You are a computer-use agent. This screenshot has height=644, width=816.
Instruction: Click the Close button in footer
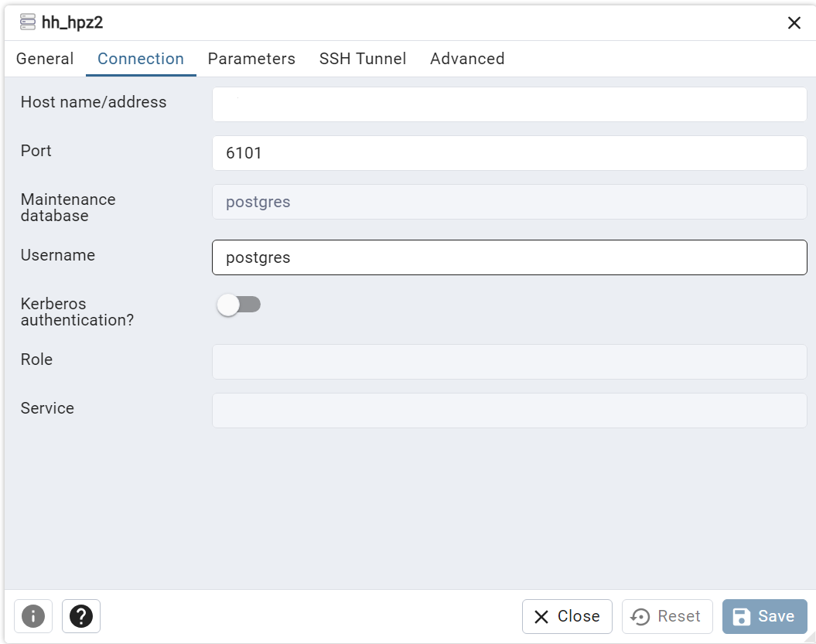pos(567,616)
